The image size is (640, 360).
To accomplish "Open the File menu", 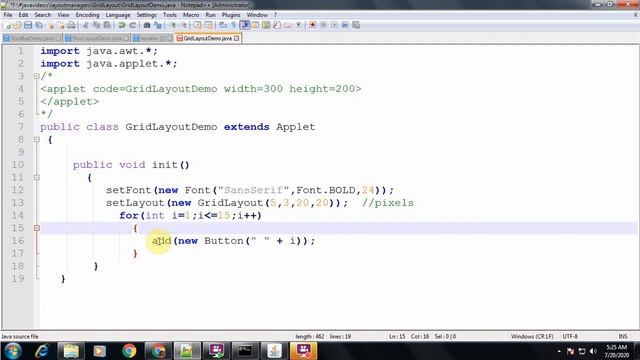I will click(x=8, y=15).
